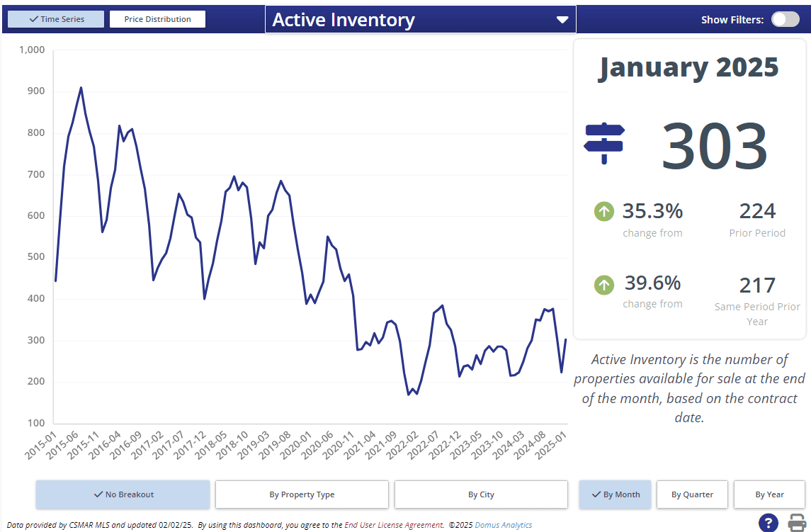Click the dropdown arrow next to Active Inventory
Viewport: 811px width, 532px height.
click(562, 20)
